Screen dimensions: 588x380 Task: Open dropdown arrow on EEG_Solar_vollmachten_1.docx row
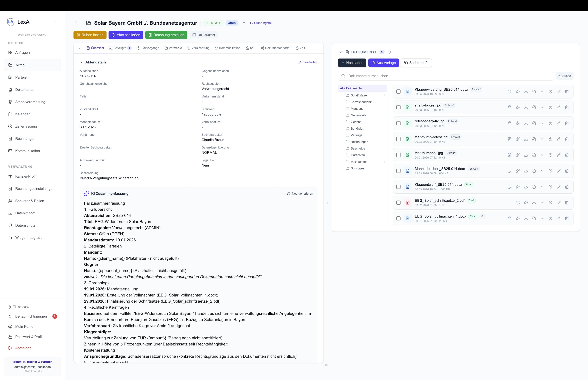(542, 218)
